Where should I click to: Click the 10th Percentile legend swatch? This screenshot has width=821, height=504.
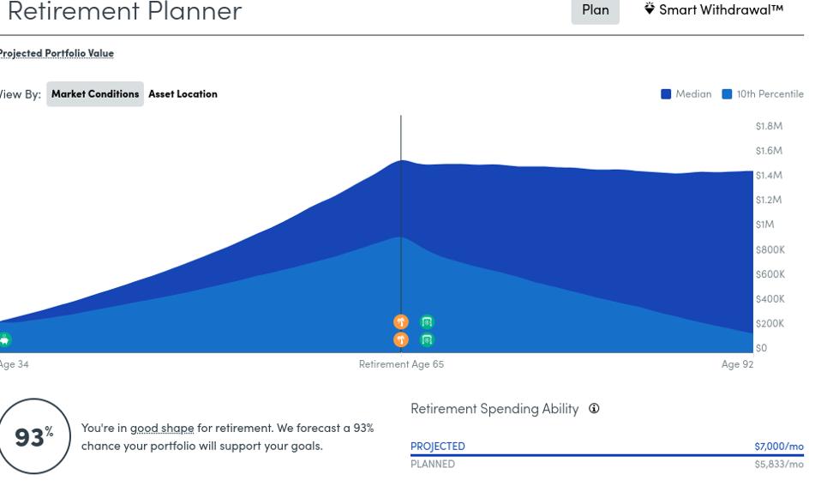tap(727, 94)
